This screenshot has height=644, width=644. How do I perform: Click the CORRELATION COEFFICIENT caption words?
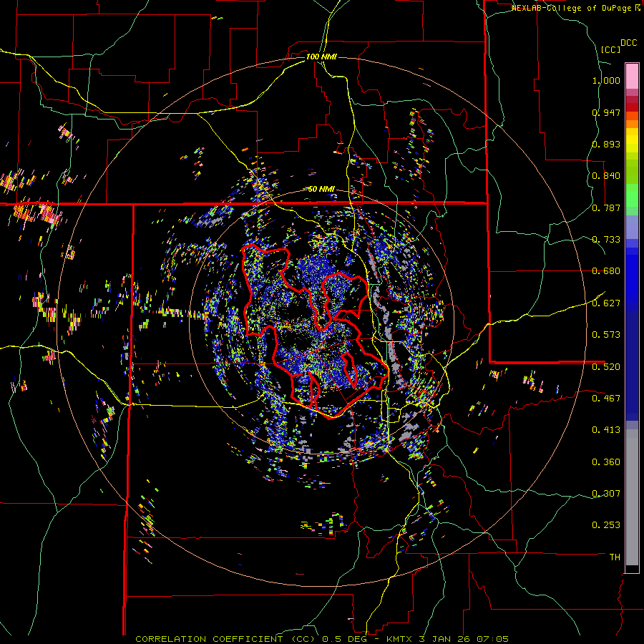coord(209,639)
